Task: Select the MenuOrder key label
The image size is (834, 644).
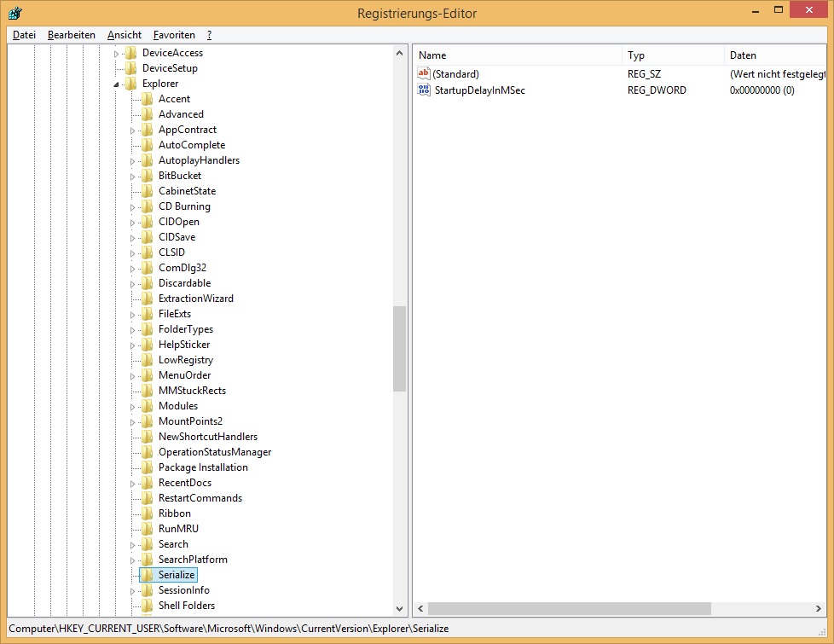Action: (x=184, y=375)
